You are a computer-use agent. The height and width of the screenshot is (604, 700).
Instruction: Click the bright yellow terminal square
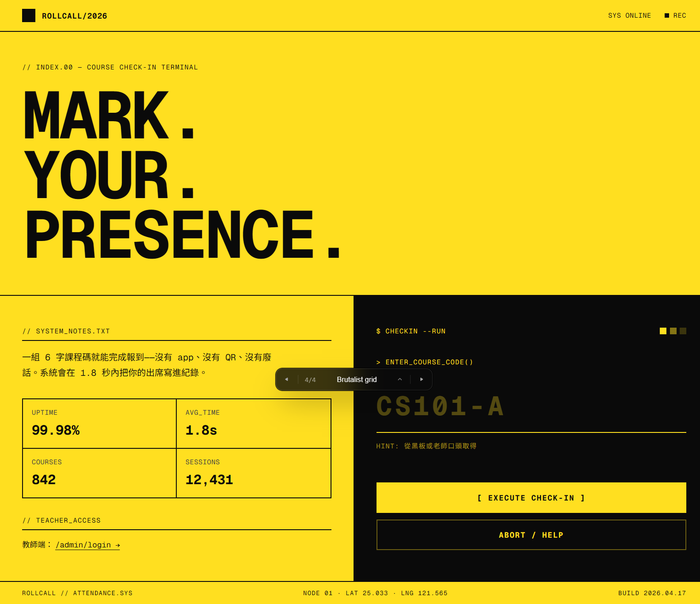pyautogui.click(x=663, y=331)
